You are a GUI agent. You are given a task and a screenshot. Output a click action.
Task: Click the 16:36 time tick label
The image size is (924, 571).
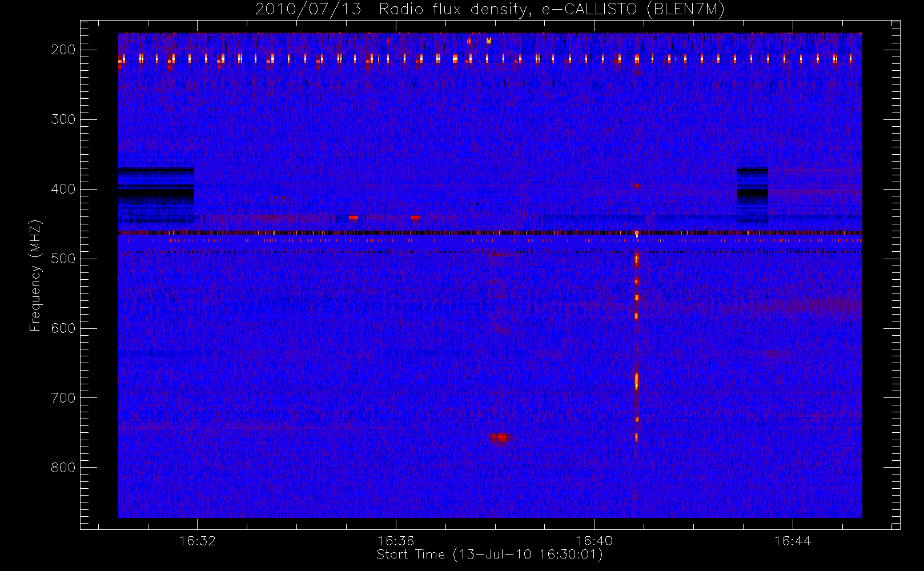coord(396,541)
